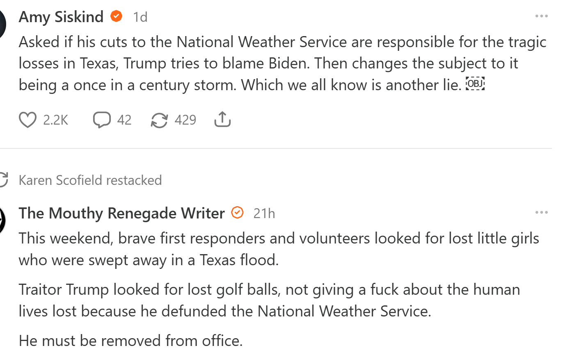Click The Mouthy Renegade Writer's verified badge
This screenshot has width=588, height=364.
pos(238,213)
